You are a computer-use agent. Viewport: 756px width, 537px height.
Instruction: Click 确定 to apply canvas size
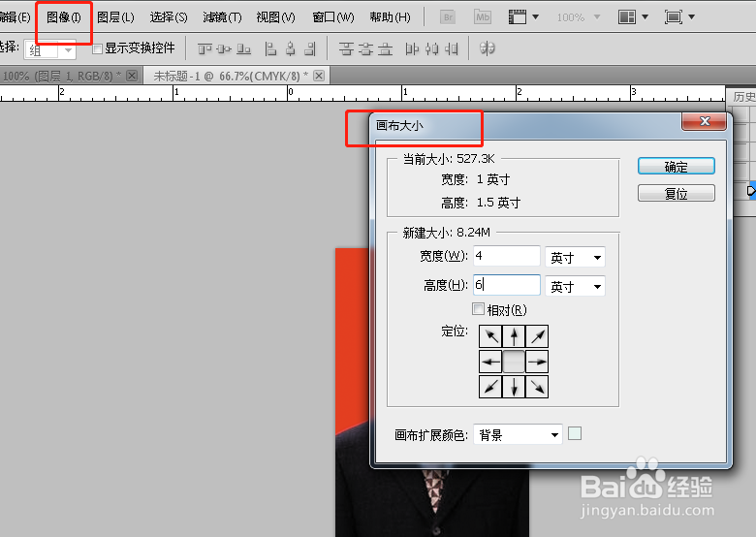(676, 167)
